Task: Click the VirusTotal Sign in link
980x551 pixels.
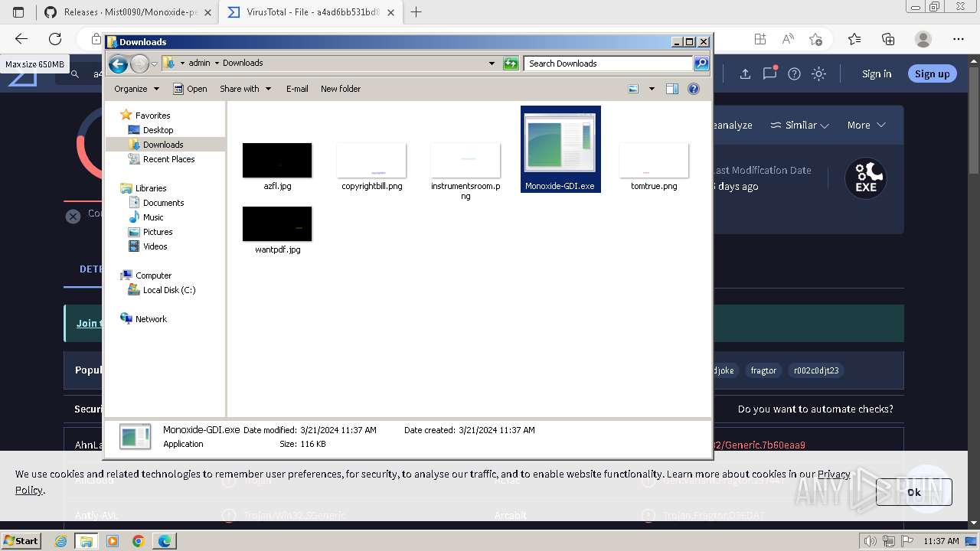Action: (877, 73)
